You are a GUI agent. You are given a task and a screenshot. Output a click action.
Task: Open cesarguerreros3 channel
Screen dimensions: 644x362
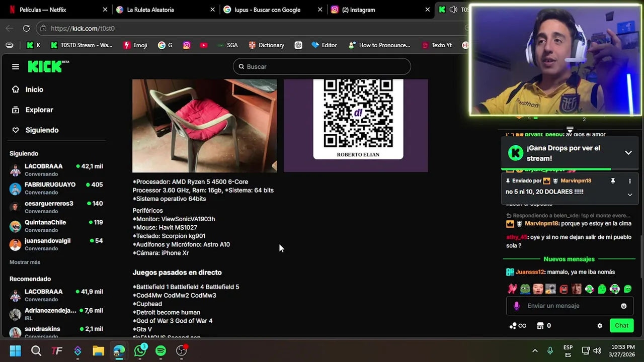point(56,207)
